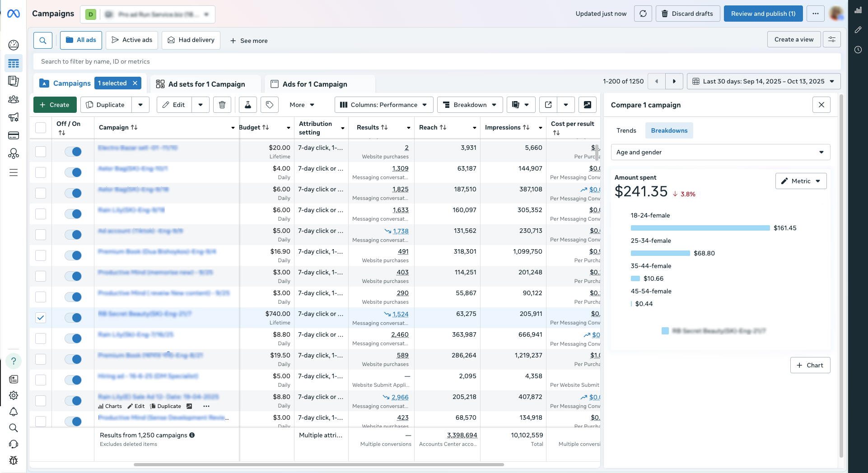Open the billing card icon in sidebar
This screenshot has height=473, width=868.
tap(14, 135)
